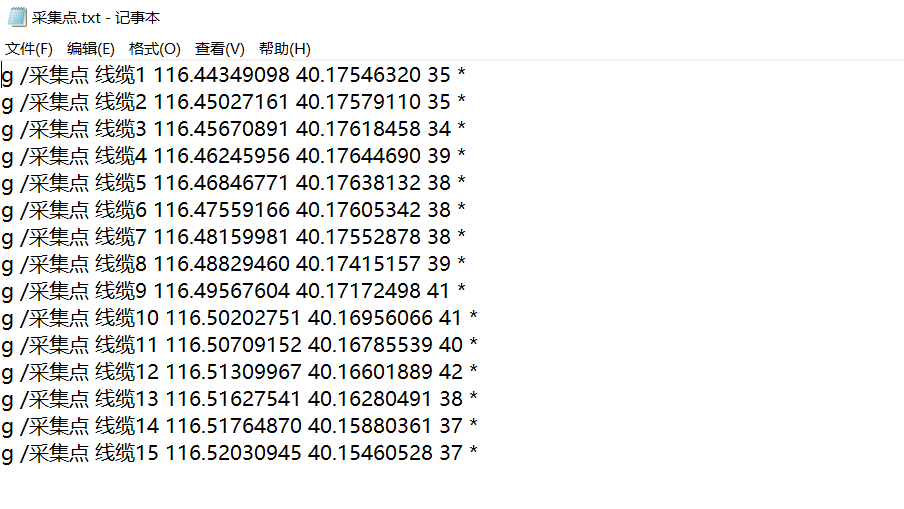
Task: Click the 采集点.txt window title text
Action: tap(97, 18)
